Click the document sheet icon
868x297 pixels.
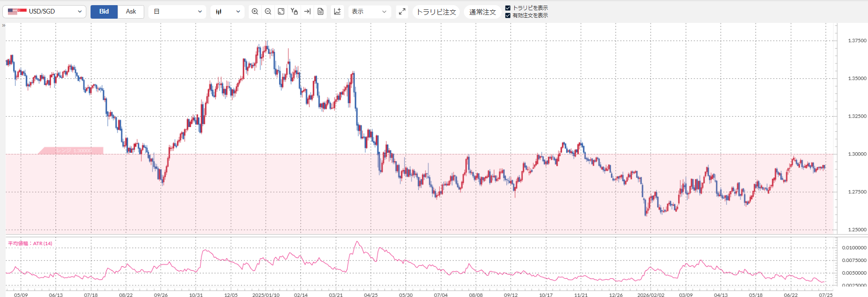pos(321,12)
